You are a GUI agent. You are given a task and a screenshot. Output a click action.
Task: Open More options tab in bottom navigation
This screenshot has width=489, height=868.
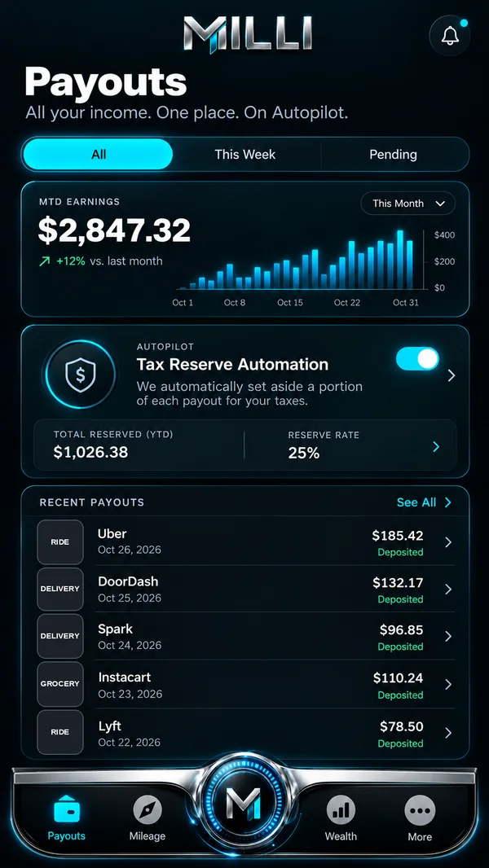tap(420, 818)
